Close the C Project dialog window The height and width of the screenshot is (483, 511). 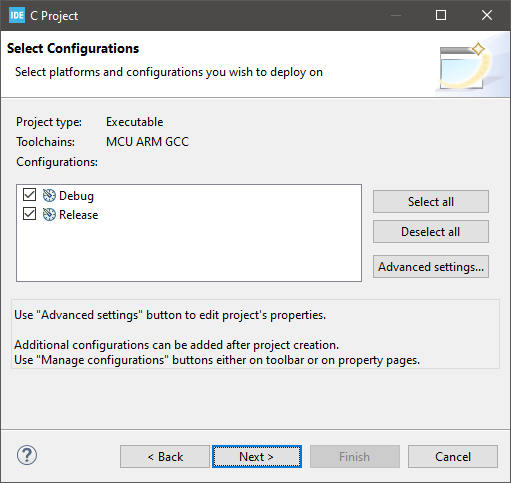[x=487, y=15]
